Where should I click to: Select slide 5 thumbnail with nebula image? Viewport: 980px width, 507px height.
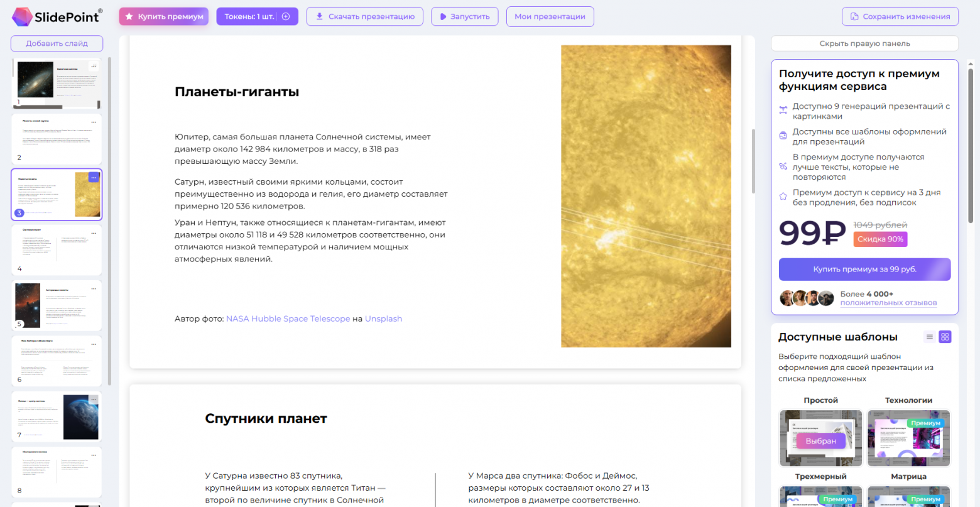tap(57, 306)
